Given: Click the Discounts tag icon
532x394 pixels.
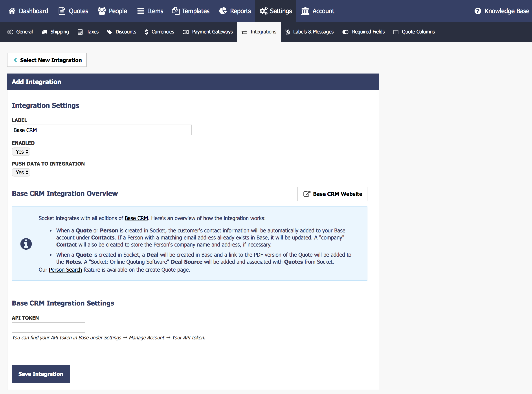Looking at the screenshot, I should click(109, 32).
